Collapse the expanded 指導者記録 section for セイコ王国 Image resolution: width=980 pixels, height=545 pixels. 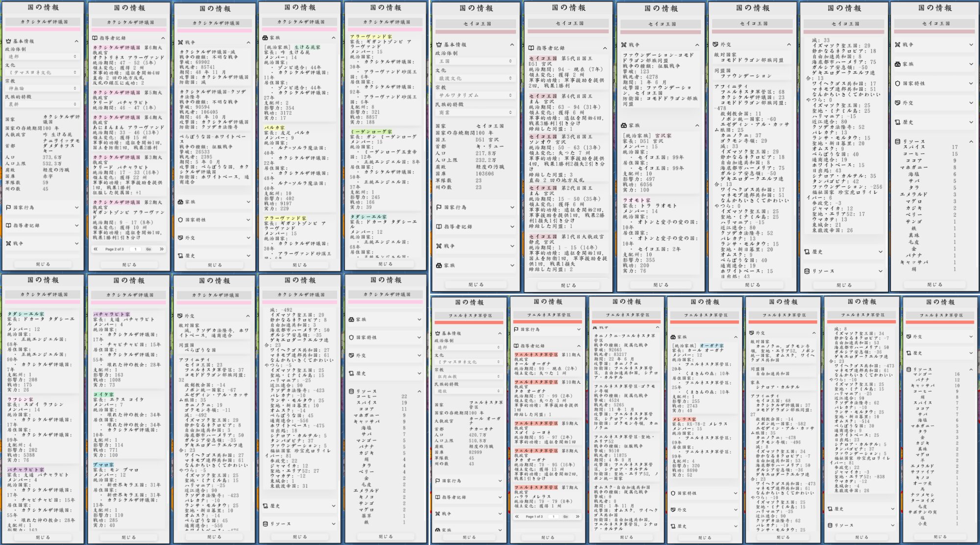click(605, 48)
